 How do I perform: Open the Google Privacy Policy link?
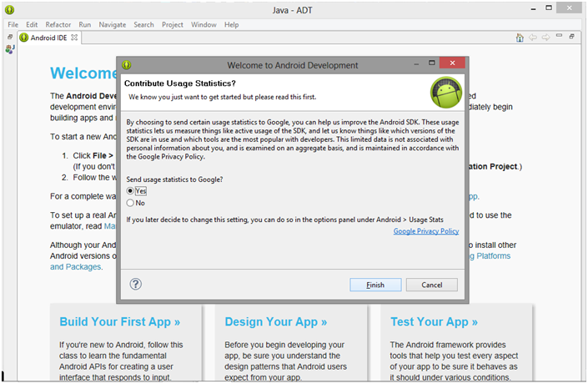426,231
